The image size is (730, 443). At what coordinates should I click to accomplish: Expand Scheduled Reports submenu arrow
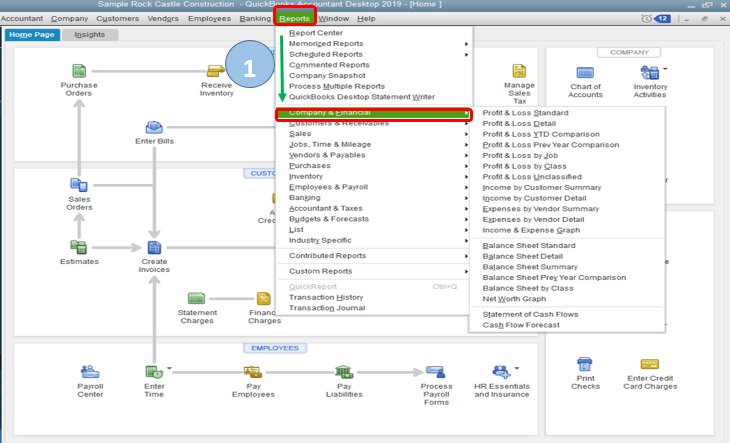(x=466, y=54)
